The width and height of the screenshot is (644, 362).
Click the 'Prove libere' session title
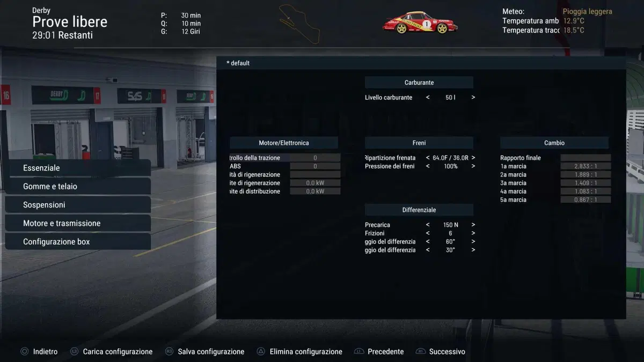click(x=70, y=22)
